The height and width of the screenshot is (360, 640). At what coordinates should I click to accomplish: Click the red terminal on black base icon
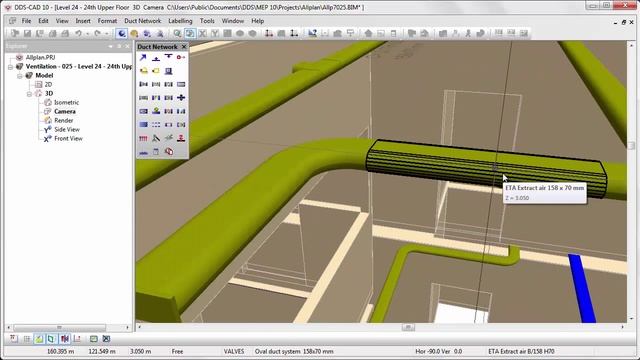(x=181, y=138)
